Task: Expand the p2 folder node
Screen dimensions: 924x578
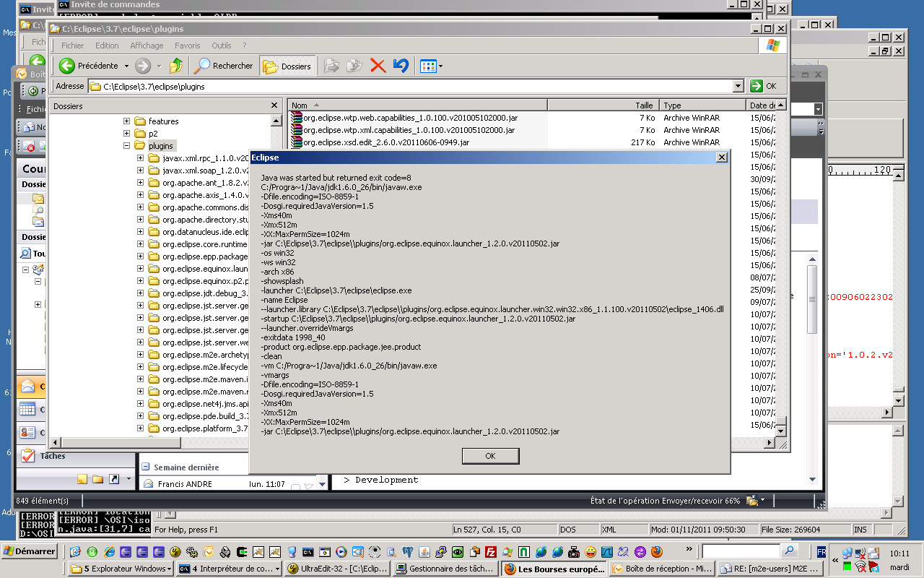Action: coord(126,134)
